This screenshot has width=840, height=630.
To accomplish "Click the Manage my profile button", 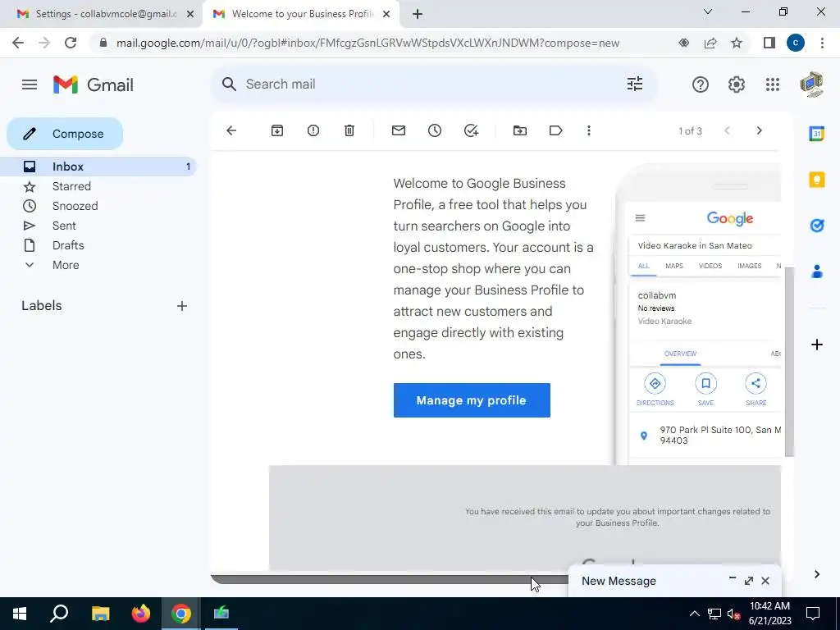I will click(x=472, y=400).
